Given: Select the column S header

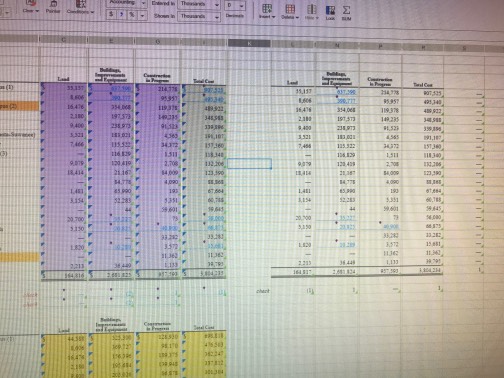Looking at the screenshot, I should [464, 48].
